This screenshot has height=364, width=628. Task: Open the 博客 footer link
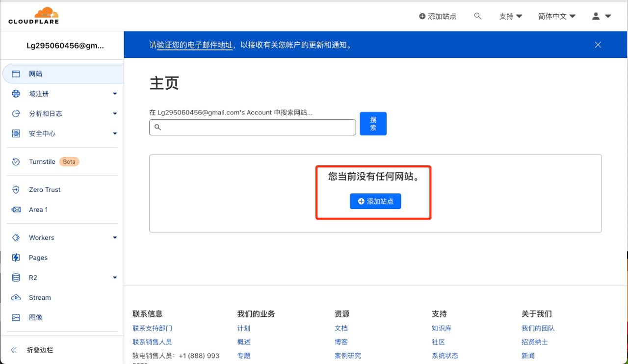coord(341,342)
